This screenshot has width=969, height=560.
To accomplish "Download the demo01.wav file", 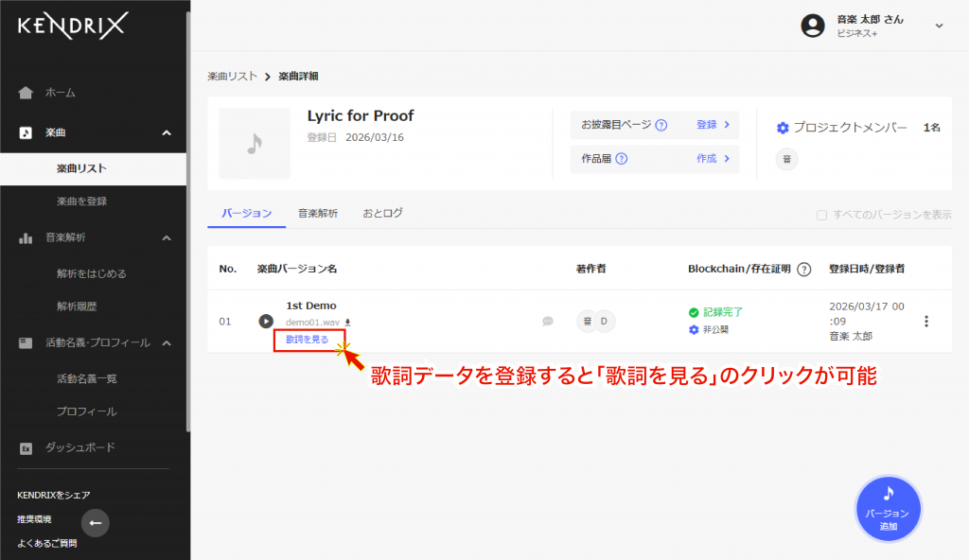I will [x=347, y=323].
